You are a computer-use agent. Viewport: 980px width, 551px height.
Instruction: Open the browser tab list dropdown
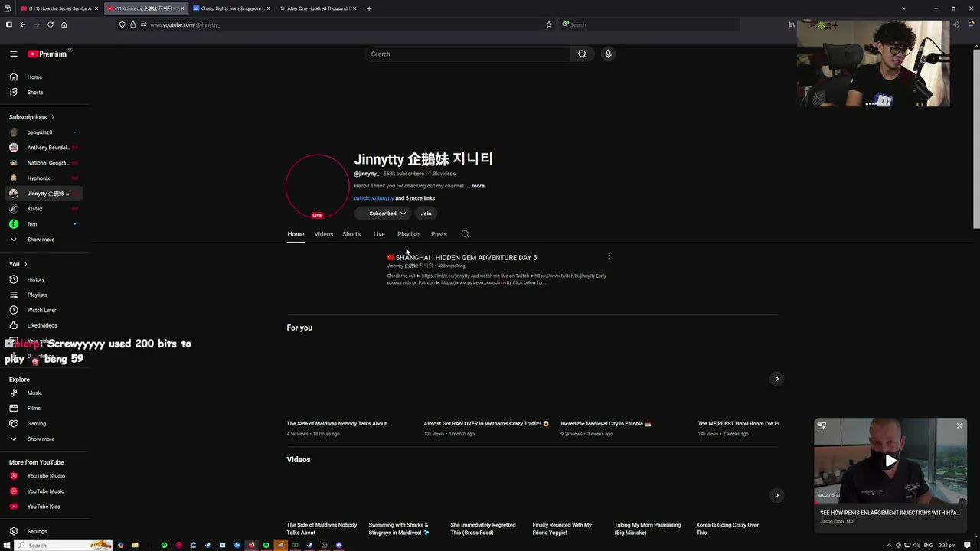pos(904,8)
